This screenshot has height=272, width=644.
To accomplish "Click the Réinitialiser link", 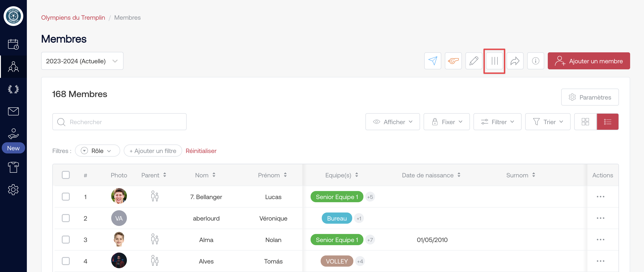I will (x=201, y=151).
